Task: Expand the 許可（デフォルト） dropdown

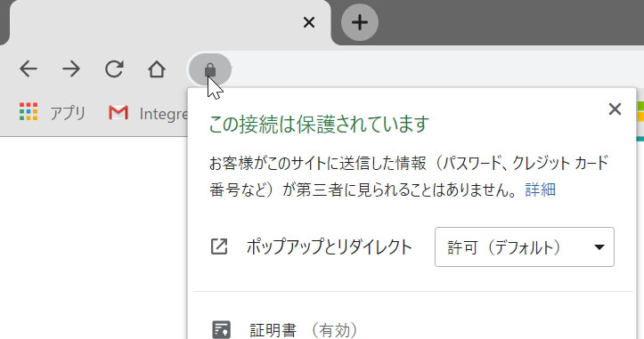Action: point(525,247)
